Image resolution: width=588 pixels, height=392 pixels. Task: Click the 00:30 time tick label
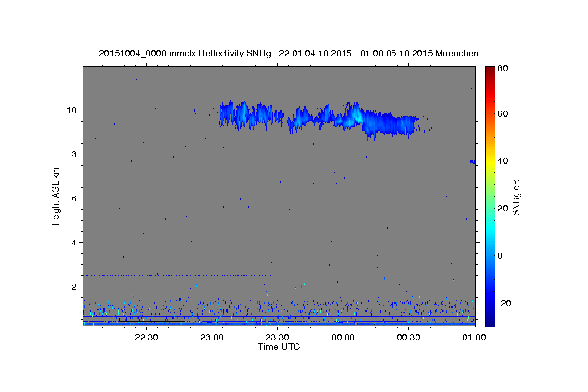pyautogui.click(x=409, y=337)
